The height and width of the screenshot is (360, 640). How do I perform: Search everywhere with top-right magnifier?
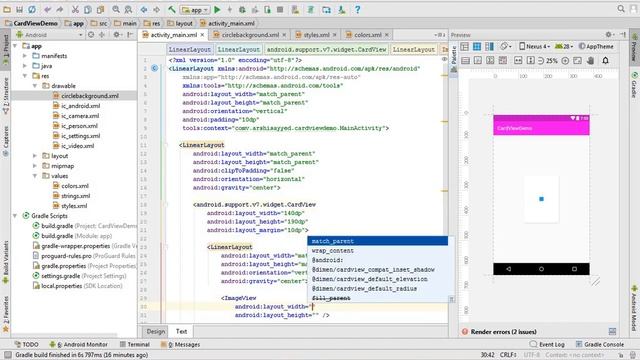621,9
